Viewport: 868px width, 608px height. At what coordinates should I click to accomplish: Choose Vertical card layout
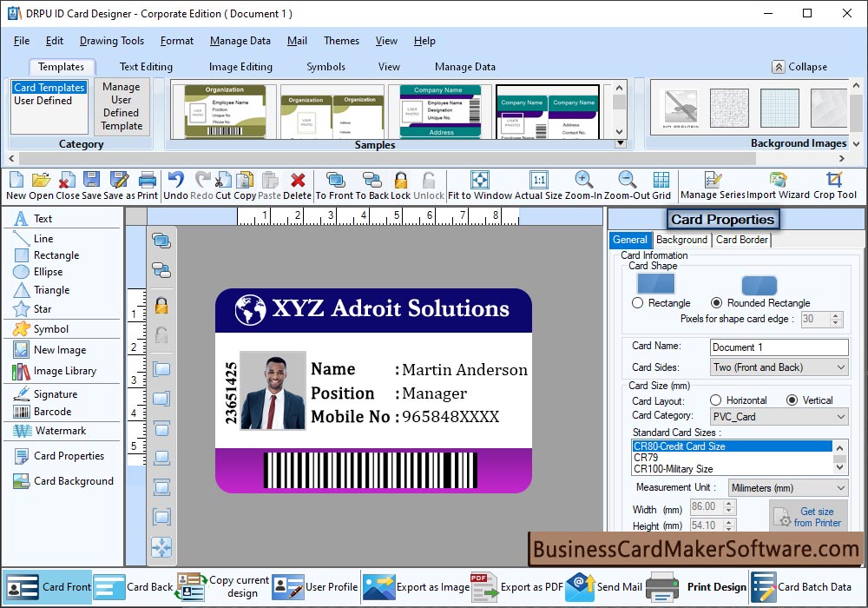click(x=792, y=400)
